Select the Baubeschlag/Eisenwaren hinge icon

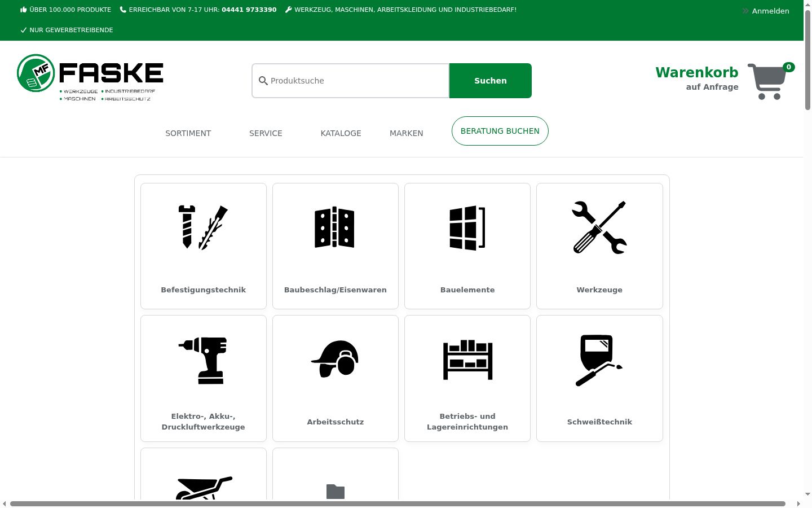pos(335,227)
